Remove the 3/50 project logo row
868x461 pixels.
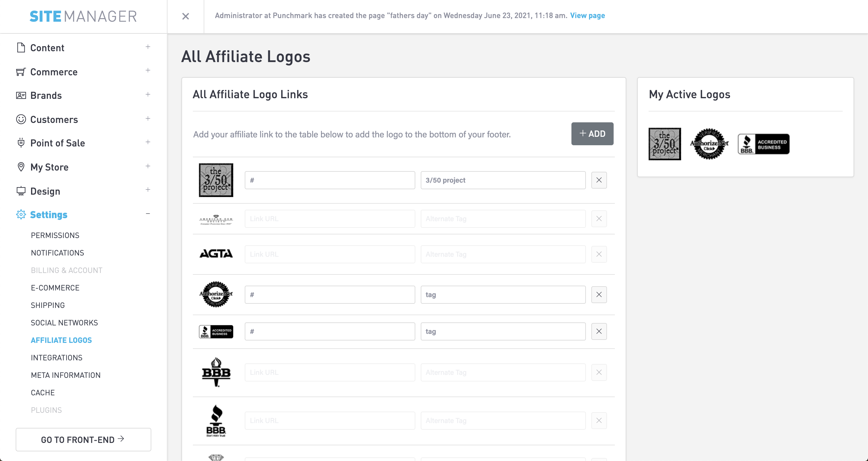point(599,180)
